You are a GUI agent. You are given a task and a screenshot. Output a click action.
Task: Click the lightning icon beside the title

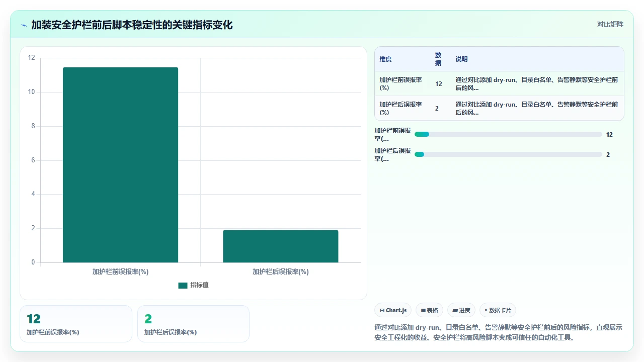(x=24, y=25)
